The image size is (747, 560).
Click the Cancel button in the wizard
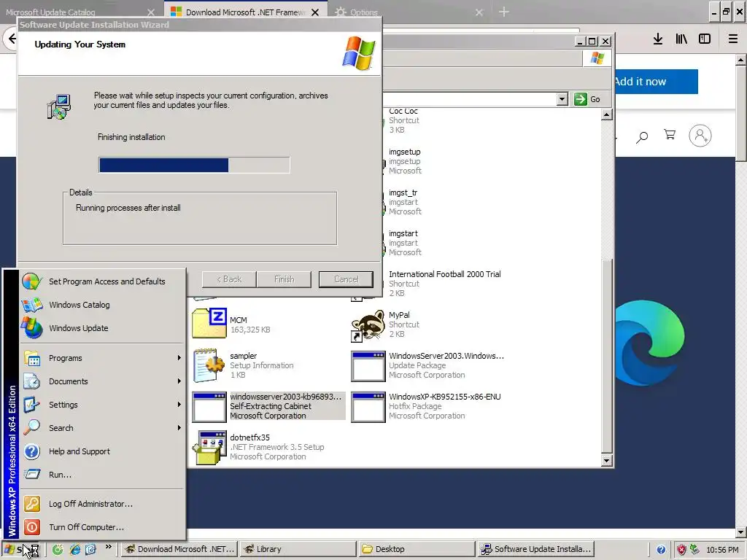pyautogui.click(x=346, y=279)
